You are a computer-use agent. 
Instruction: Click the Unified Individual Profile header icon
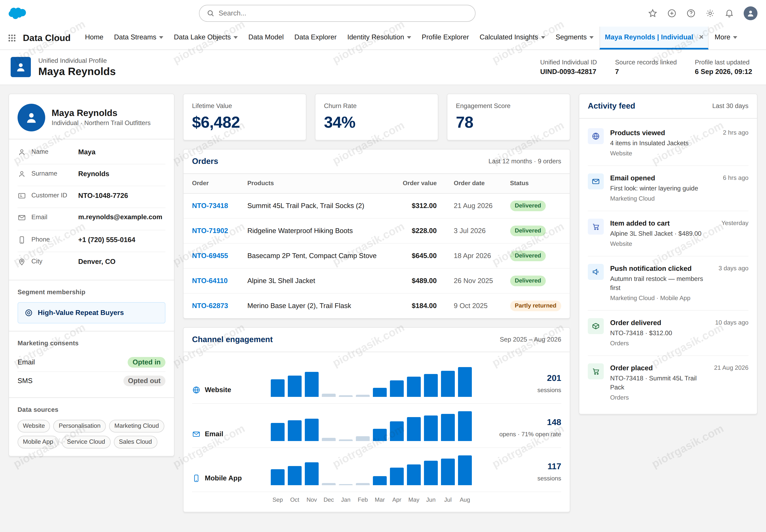(x=21, y=67)
